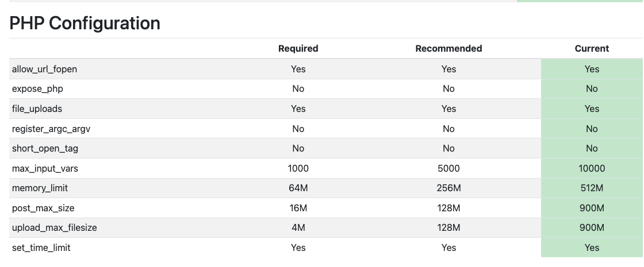The width and height of the screenshot is (644, 267).
Task: Click the Required column header
Action: tap(298, 49)
